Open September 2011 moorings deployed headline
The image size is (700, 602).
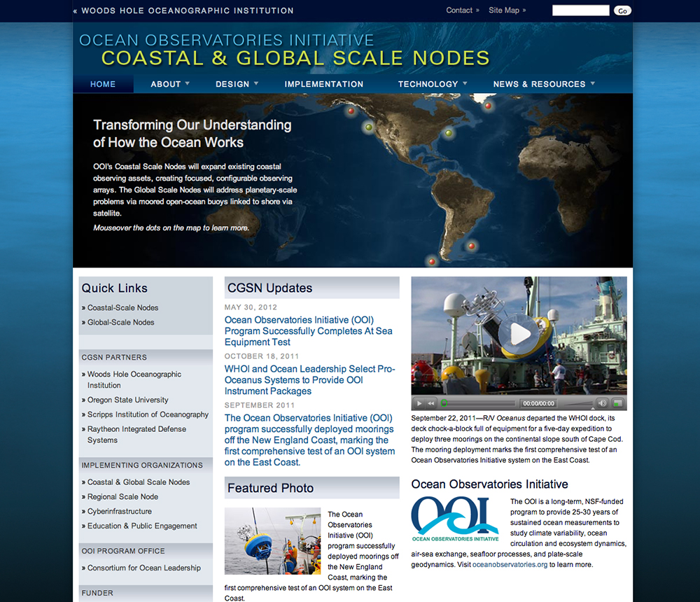[x=309, y=440]
